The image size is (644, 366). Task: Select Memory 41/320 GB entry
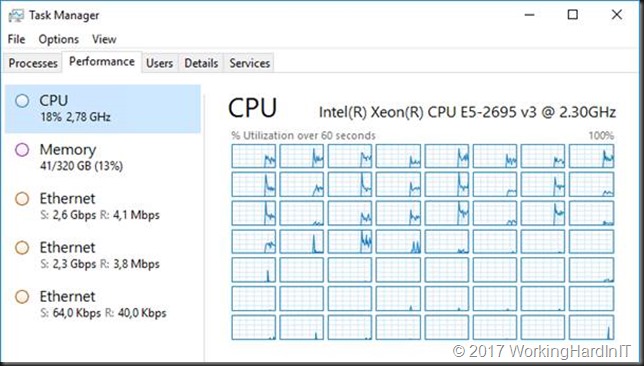[x=103, y=157]
